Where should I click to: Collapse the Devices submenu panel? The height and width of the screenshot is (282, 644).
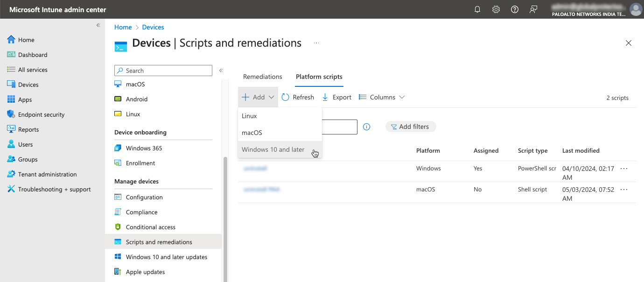click(221, 70)
